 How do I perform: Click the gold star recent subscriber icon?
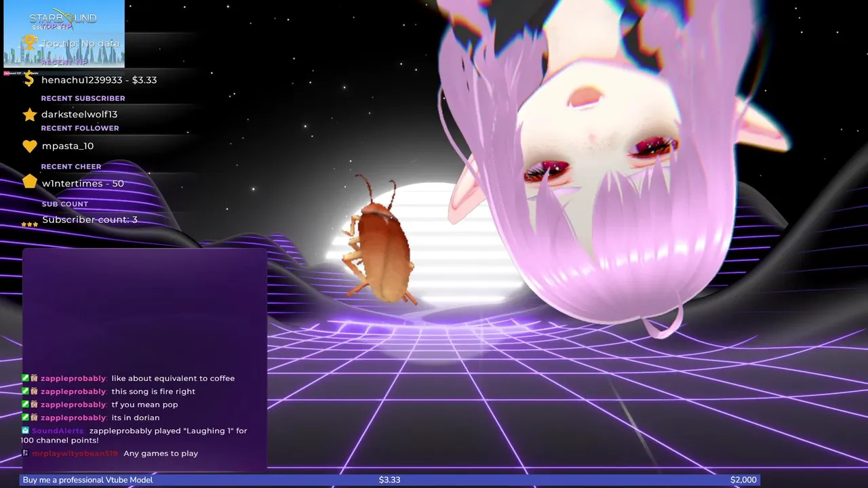pyautogui.click(x=29, y=114)
